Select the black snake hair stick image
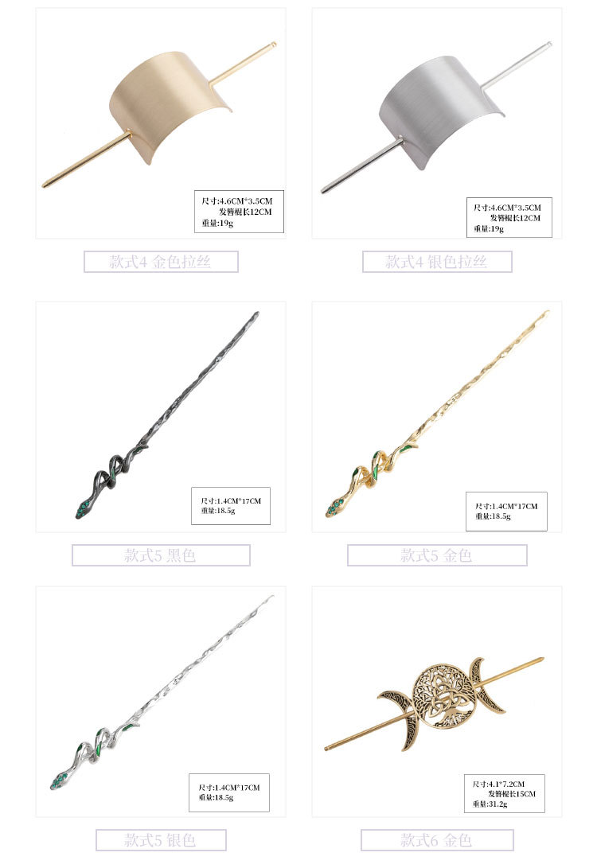This screenshot has height=868, width=597. 161,417
